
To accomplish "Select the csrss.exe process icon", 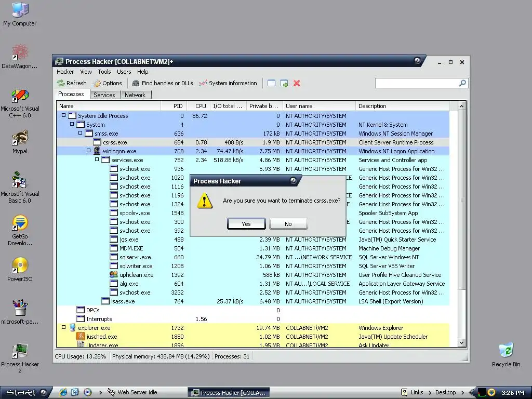I will click(97, 142).
